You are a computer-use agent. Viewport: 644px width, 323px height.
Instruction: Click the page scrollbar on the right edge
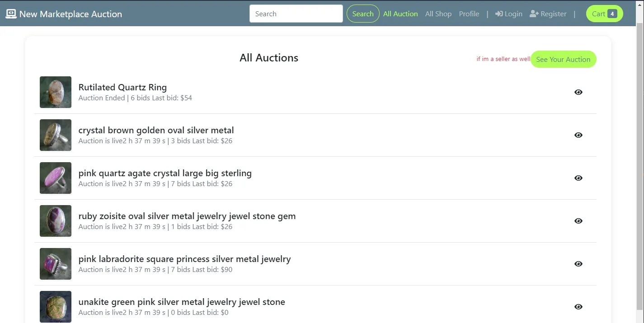point(641,158)
